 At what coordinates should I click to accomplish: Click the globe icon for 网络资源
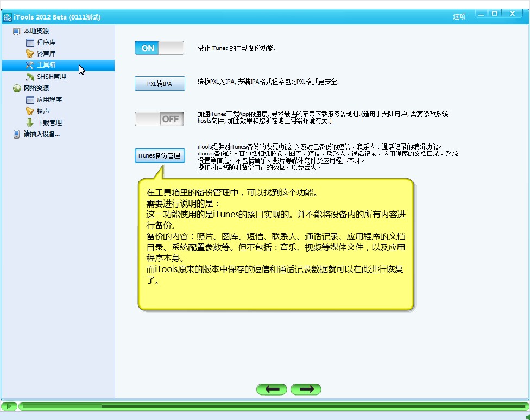pyautogui.click(x=17, y=89)
